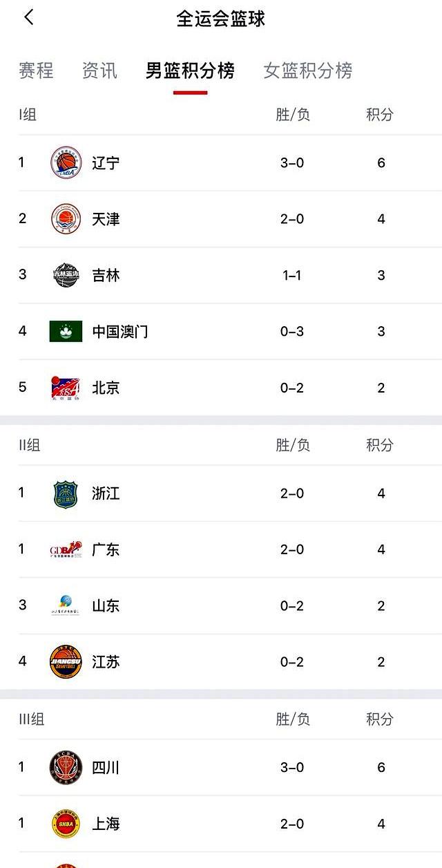Image resolution: width=442 pixels, height=868 pixels.
Task: Click the Beijing team logo
Action: 66,388
